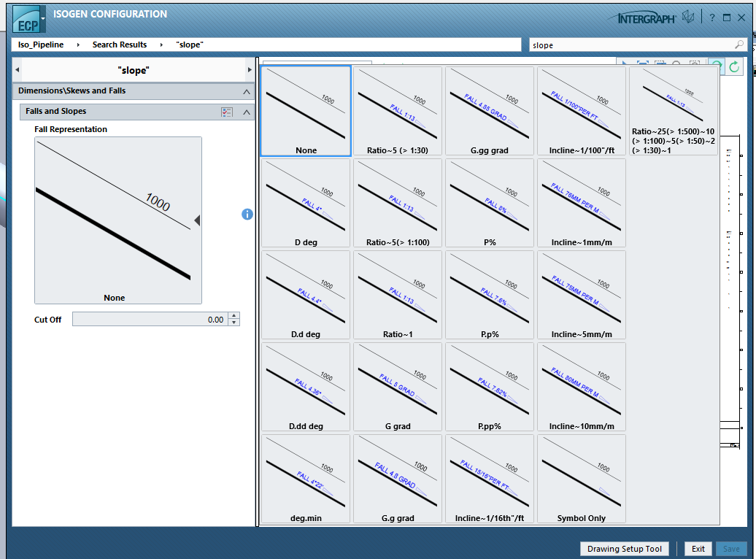
Task: Click the Save button
Action: [x=731, y=549]
